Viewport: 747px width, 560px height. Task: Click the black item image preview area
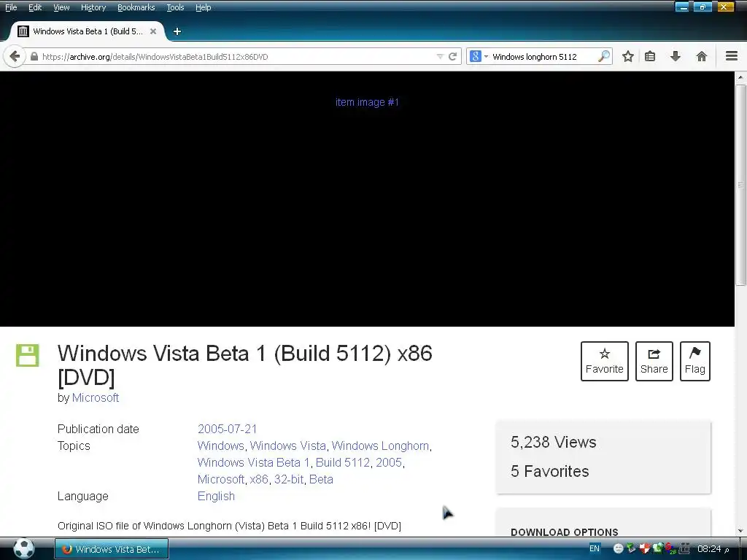coord(367,199)
